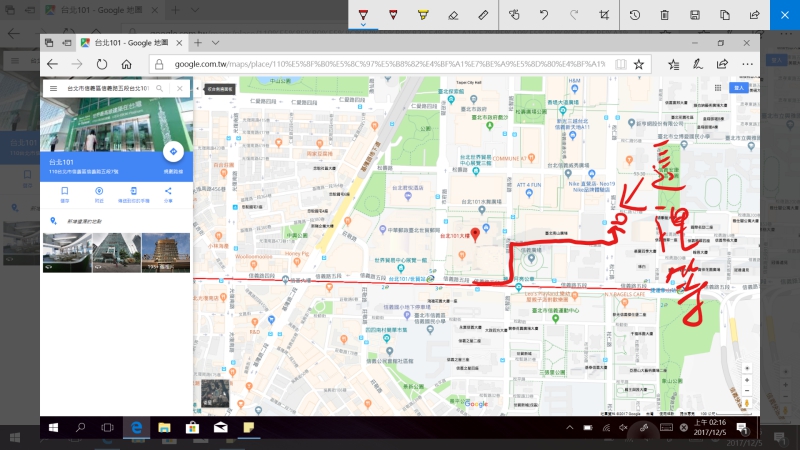This screenshot has height=450, width=800.
Task: Redo the ink stroke in Screen Sketch
Action: pyautogui.click(x=574, y=15)
